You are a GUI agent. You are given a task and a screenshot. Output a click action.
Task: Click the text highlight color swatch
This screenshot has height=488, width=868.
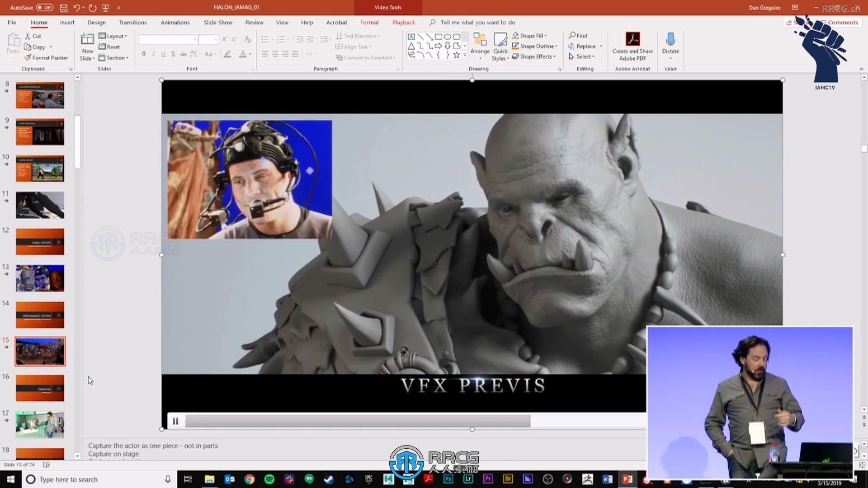tap(227, 54)
